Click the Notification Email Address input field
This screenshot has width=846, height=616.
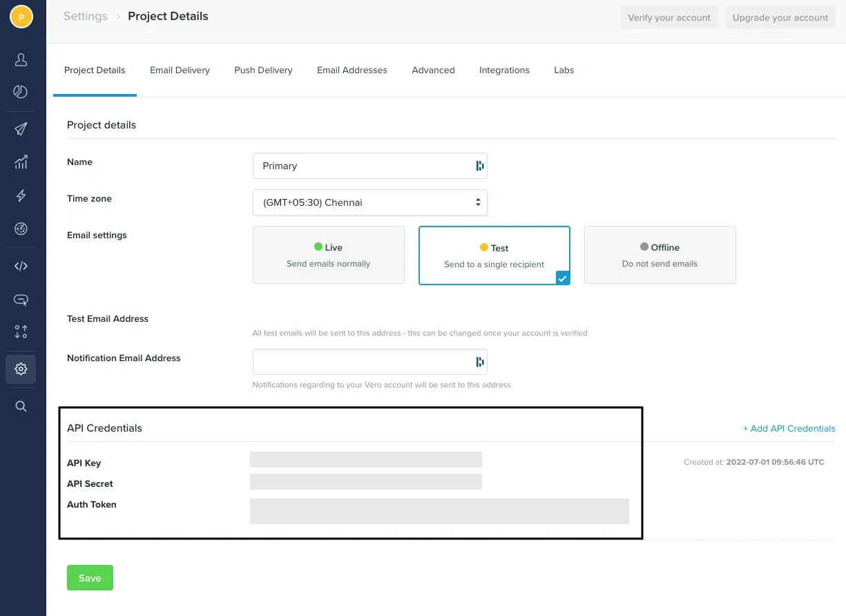point(370,362)
